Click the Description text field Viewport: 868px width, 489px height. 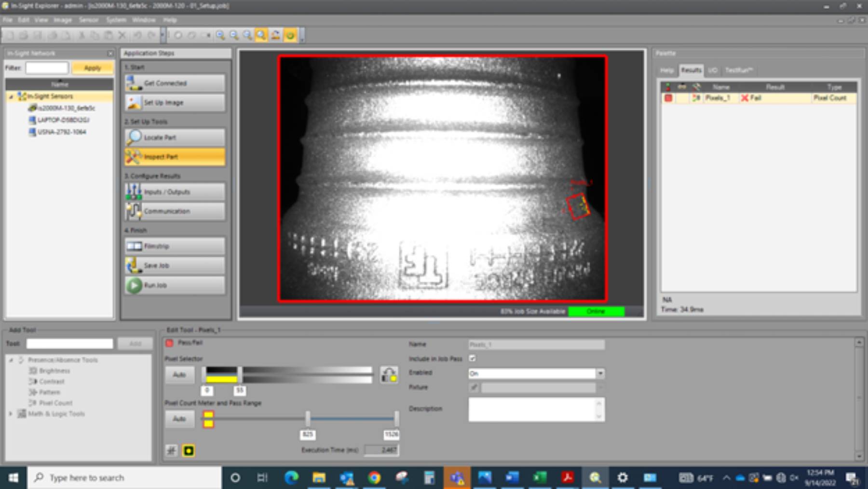click(533, 410)
